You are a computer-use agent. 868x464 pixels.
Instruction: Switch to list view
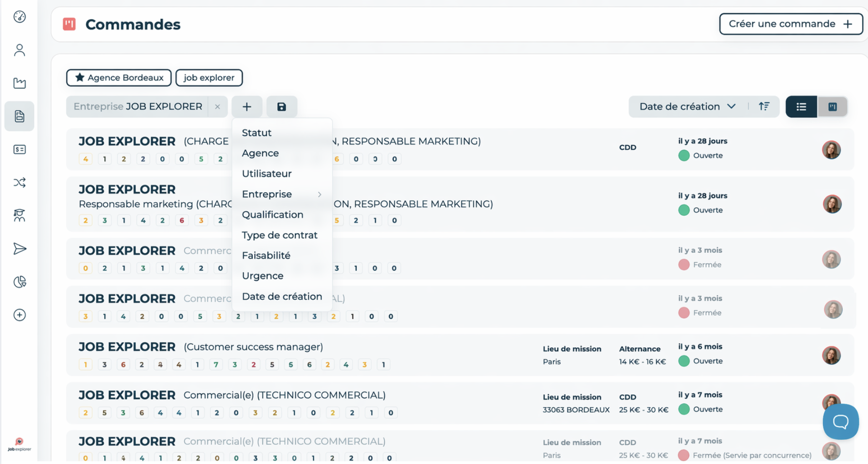[802, 107]
